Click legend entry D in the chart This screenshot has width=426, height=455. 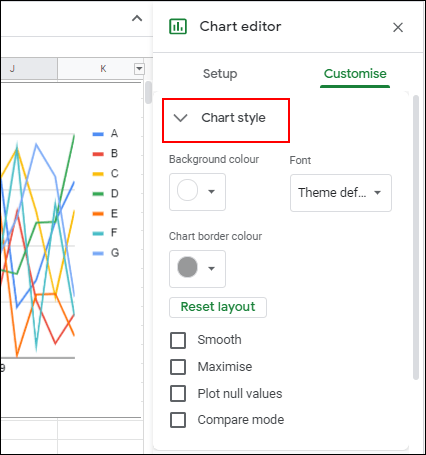pos(106,194)
